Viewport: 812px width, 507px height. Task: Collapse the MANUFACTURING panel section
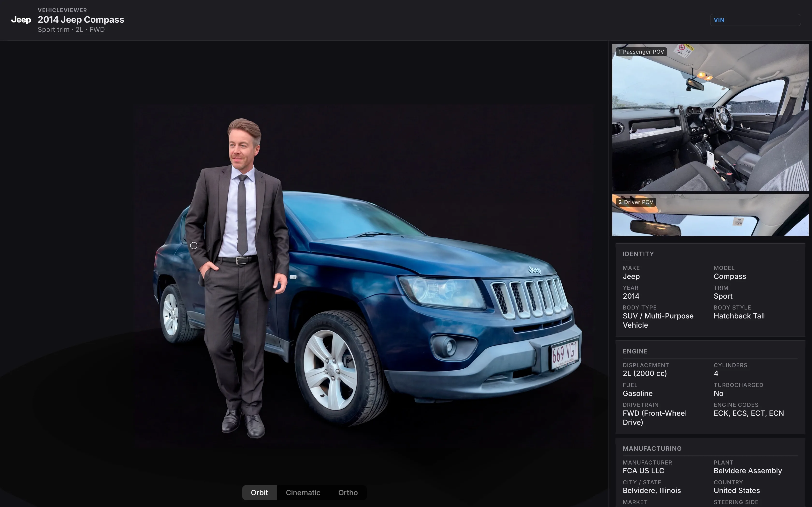click(x=652, y=448)
